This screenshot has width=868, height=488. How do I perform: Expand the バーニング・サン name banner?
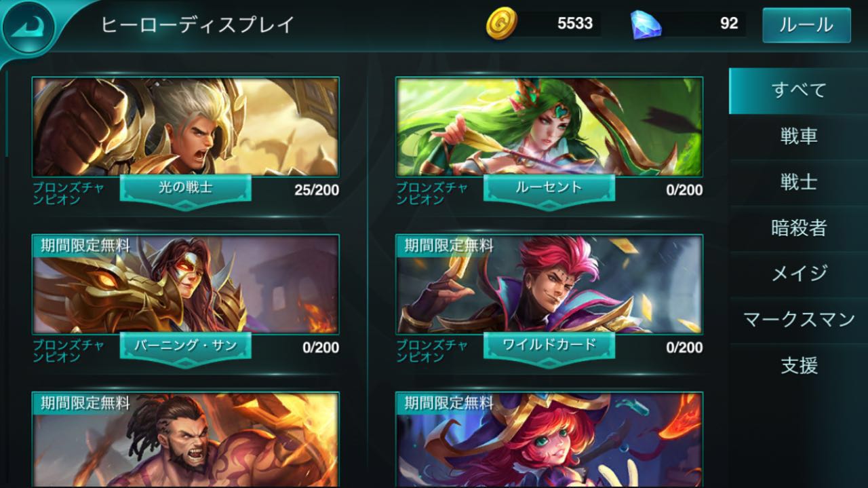point(185,347)
